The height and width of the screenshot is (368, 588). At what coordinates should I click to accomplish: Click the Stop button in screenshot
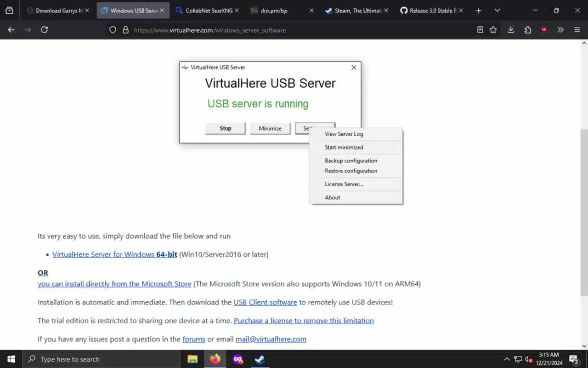225,128
